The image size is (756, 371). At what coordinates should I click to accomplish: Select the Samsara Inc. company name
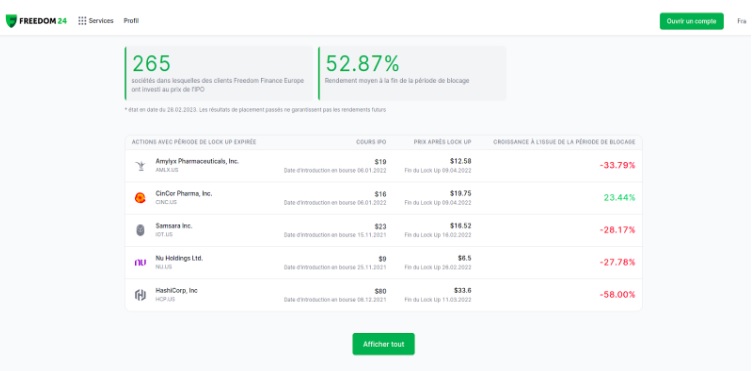tap(174, 226)
